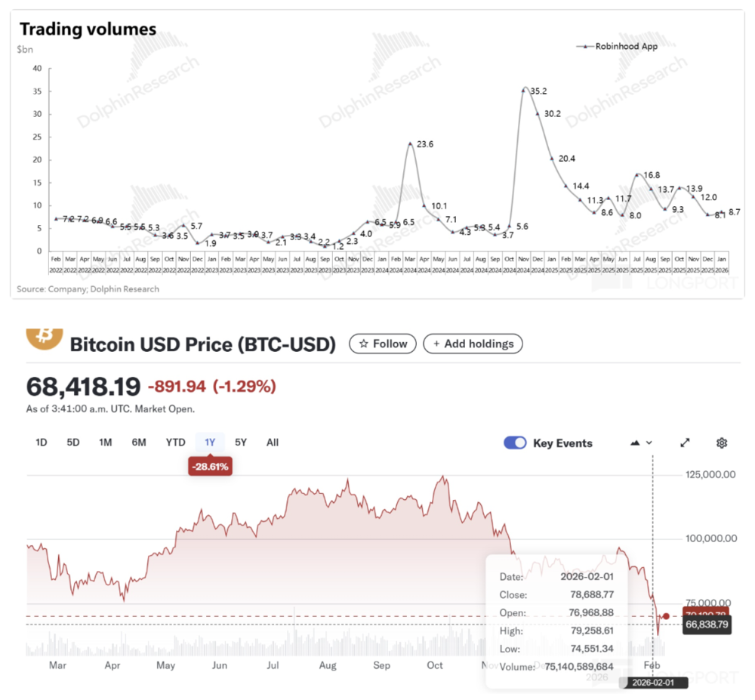This screenshot has width=755, height=700.
Task: Switch to the 5Y range tab
Action: click(x=240, y=443)
